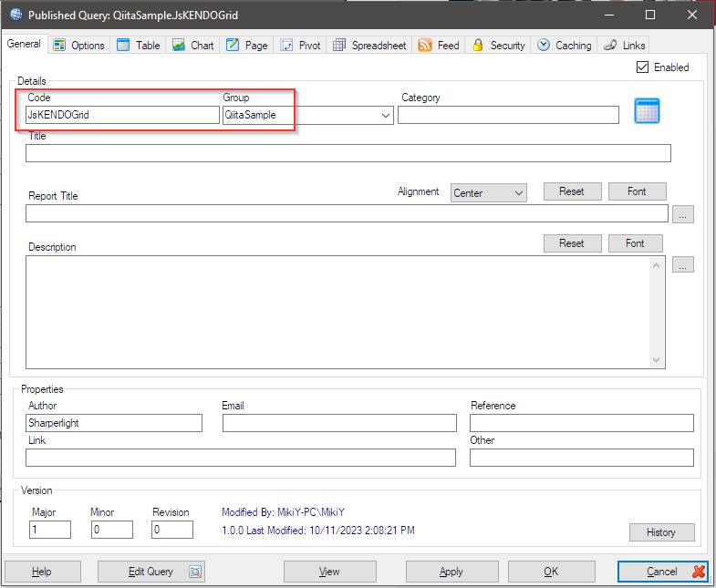Click the globe icon in title bar

tap(16, 15)
